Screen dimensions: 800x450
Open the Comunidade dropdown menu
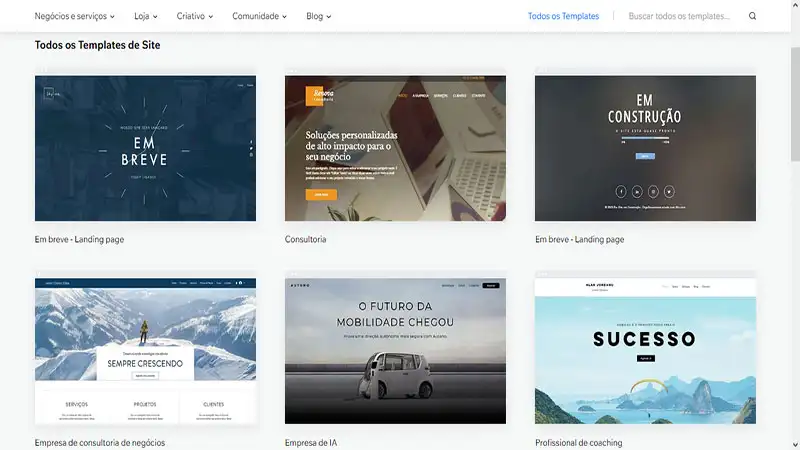coord(259,16)
